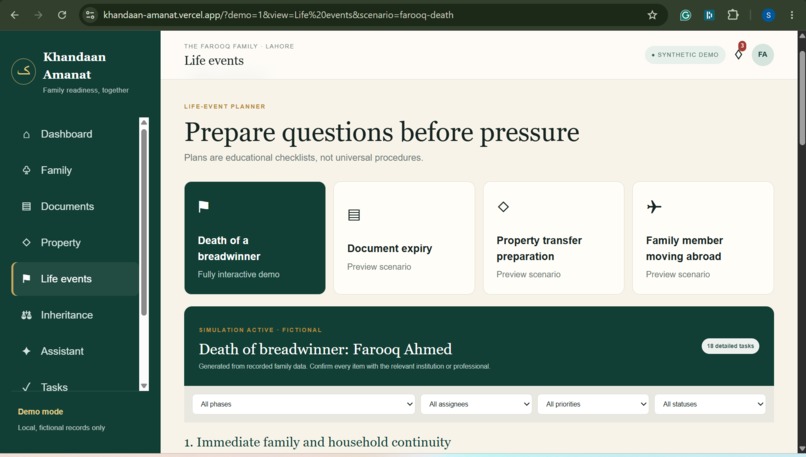Open the Chrome profile avatar S
This screenshot has width=806, height=457.
click(768, 15)
